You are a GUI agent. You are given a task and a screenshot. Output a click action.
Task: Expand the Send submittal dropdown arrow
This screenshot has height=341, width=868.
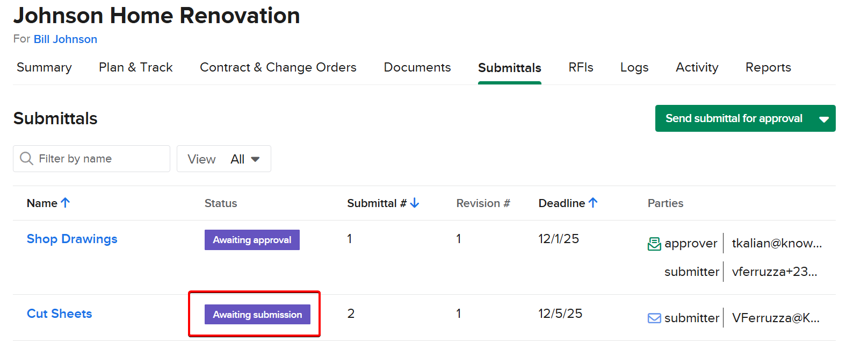(x=823, y=119)
